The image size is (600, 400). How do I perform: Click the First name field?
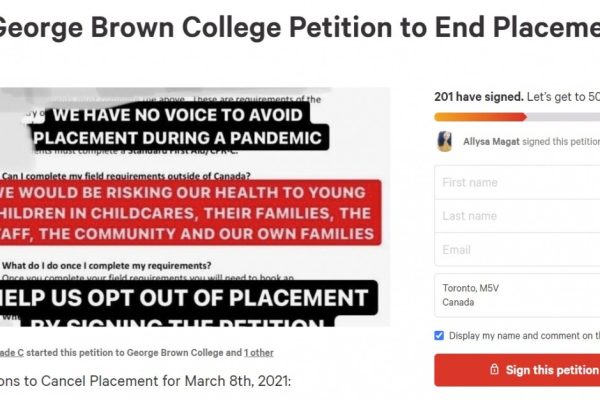517,183
